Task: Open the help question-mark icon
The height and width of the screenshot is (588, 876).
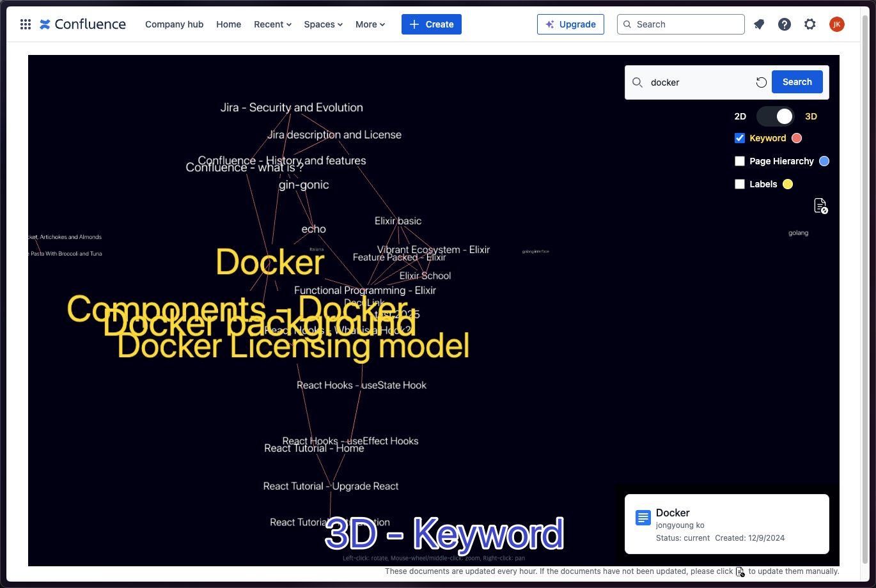Action: 785,24
